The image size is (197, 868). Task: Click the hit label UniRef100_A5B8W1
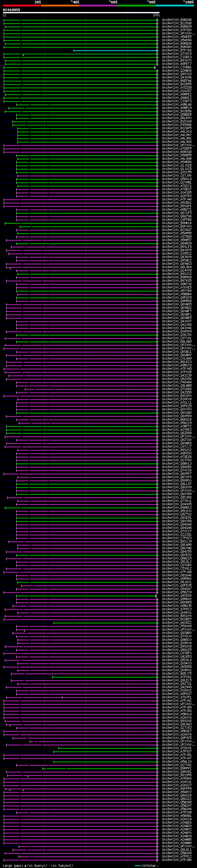[177, 816]
